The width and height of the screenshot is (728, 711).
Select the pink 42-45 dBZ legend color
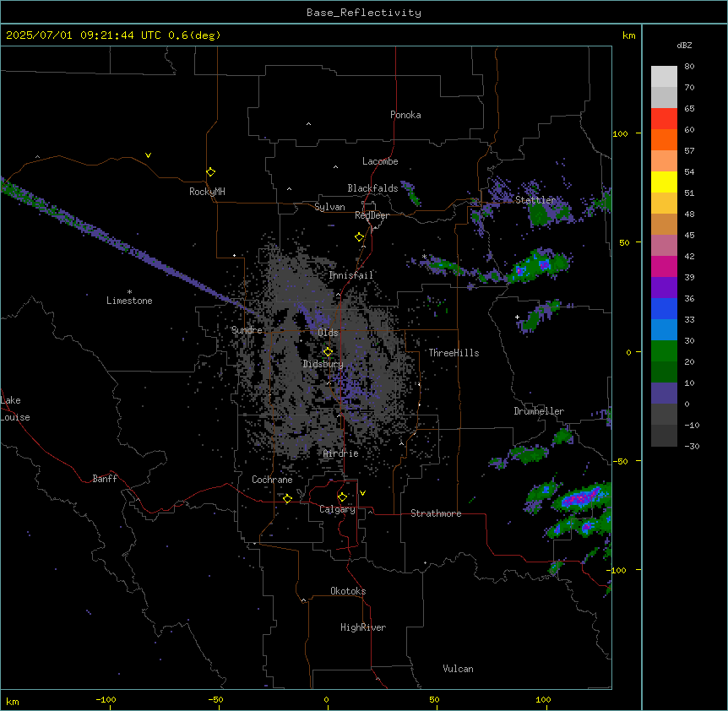point(664,245)
